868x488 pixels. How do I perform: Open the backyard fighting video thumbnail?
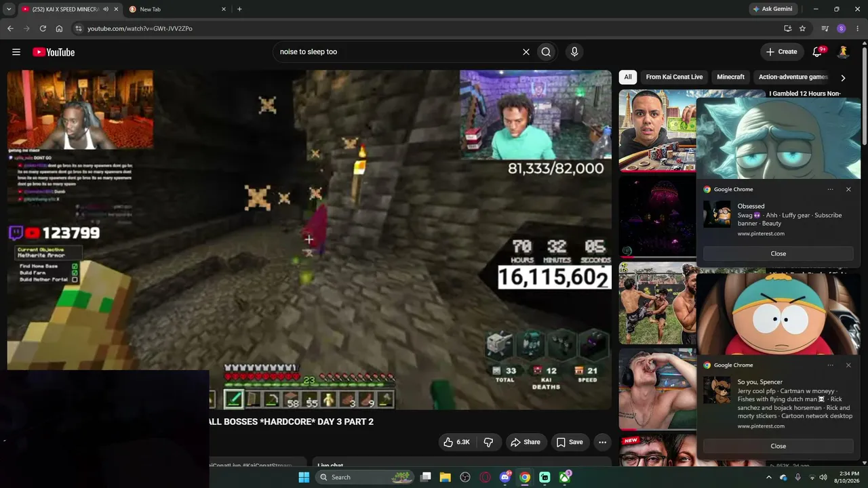point(657,304)
